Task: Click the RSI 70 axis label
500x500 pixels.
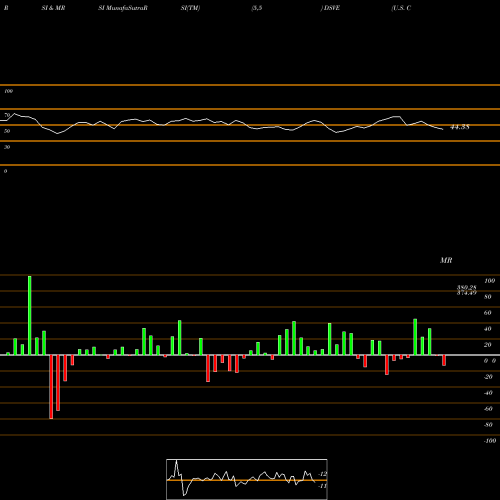Action: tap(7, 115)
